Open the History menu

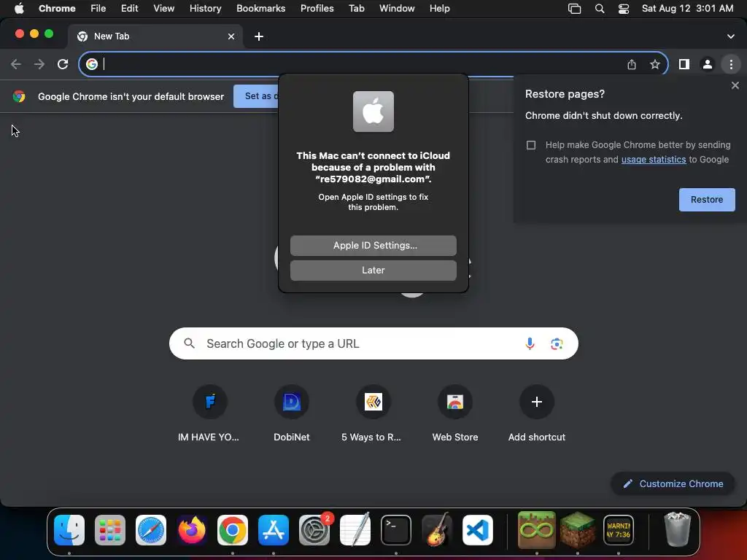[x=205, y=9]
